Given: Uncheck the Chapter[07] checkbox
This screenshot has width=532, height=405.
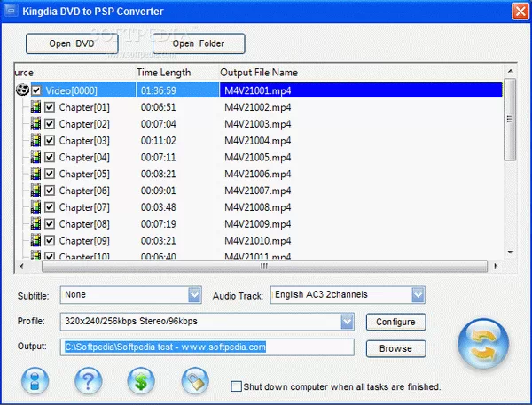Looking at the screenshot, I should [x=50, y=206].
